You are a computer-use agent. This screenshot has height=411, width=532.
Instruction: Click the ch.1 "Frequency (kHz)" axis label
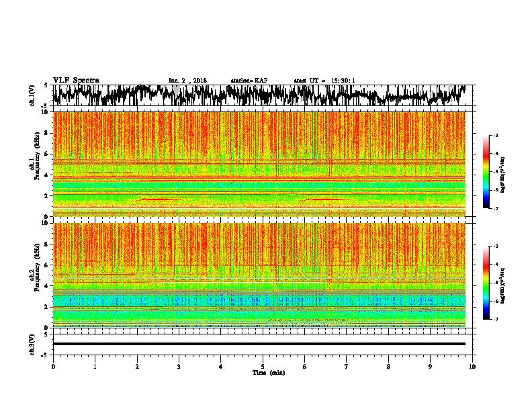tap(37, 156)
